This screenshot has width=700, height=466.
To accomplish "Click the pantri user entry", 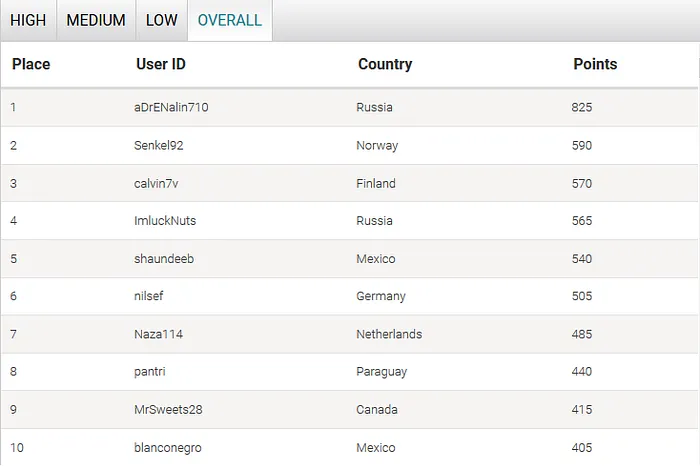I will [x=150, y=372].
